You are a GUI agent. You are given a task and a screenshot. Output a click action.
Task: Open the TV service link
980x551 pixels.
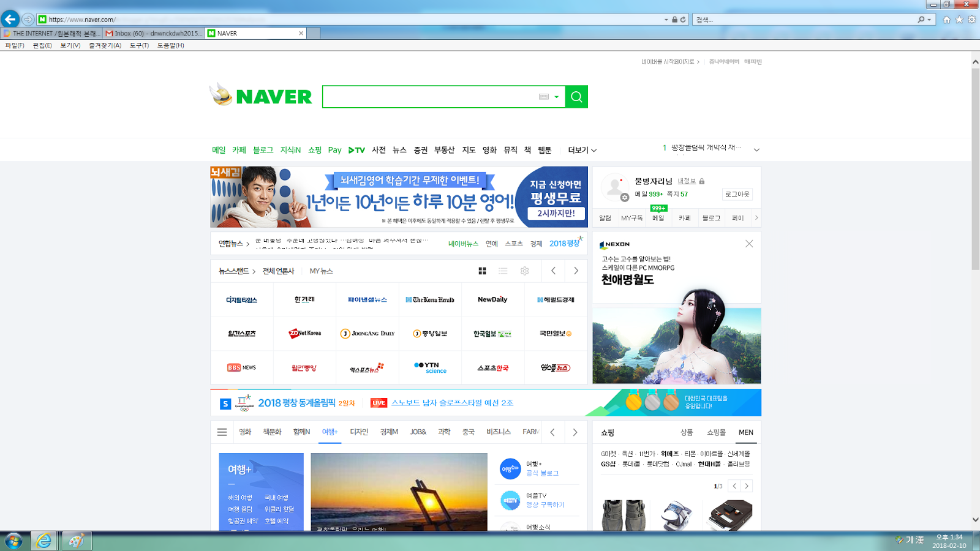[356, 150]
